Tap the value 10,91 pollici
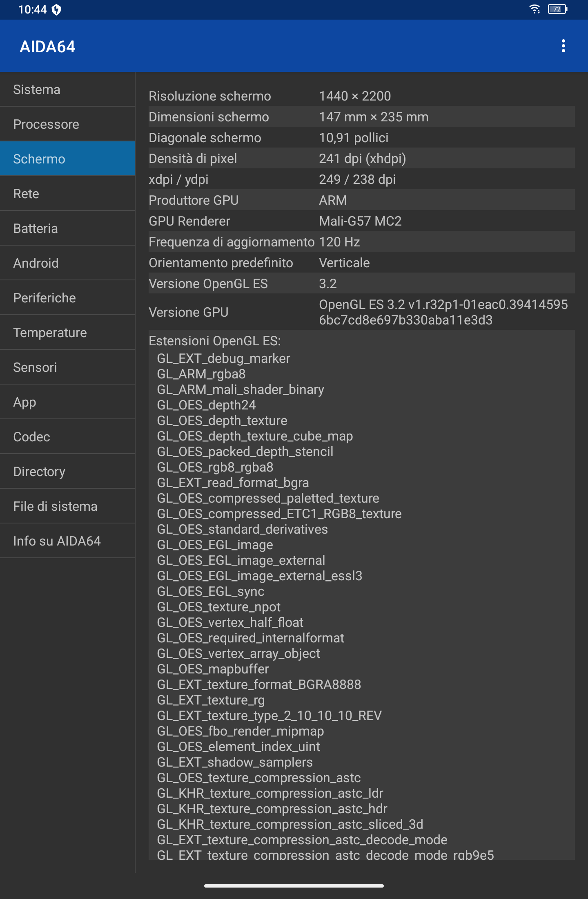The height and width of the screenshot is (899, 588). 354,138
